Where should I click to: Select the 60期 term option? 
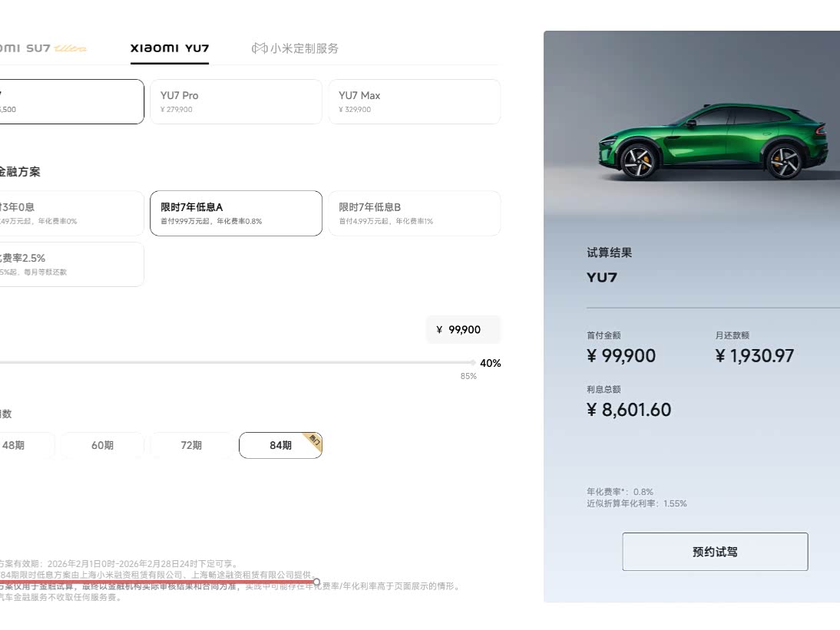(x=102, y=445)
